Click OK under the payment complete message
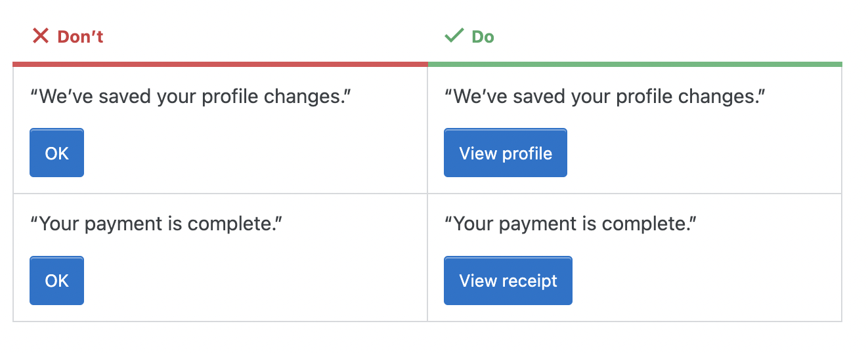Image resolution: width=868 pixels, height=353 pixels. [56, 281]
